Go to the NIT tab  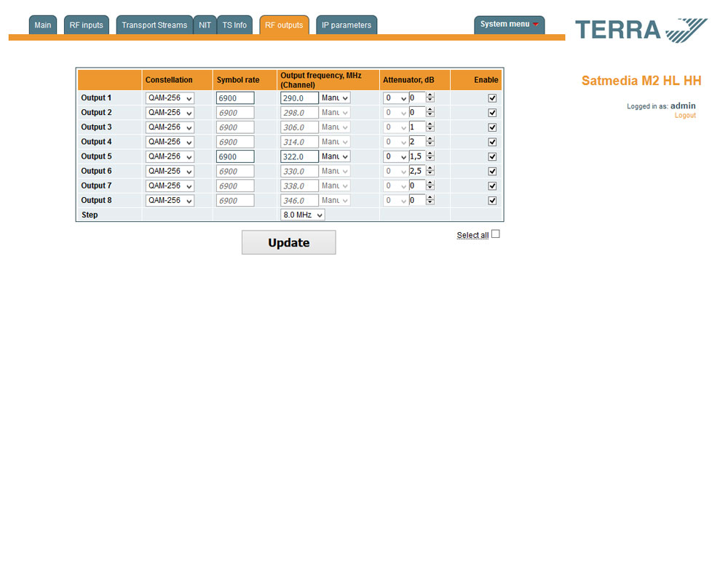click(205, 25)
